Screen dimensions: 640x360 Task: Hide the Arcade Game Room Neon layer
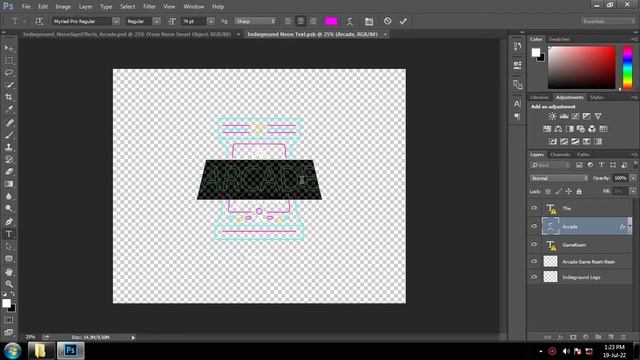pyautogui.click(x=534, y=261)
